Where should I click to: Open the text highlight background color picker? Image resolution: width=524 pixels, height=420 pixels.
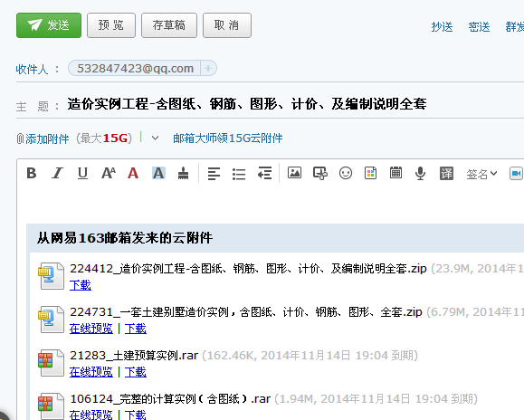(x=158, y=173)
